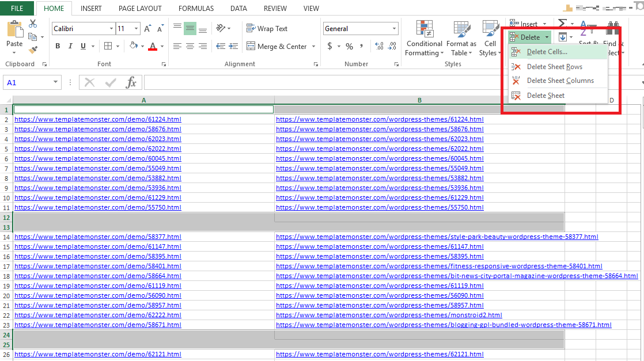The height and width of the screenshot is (361, 644).
Task: Choose Delete Cells from the menu
Action: 547,52
